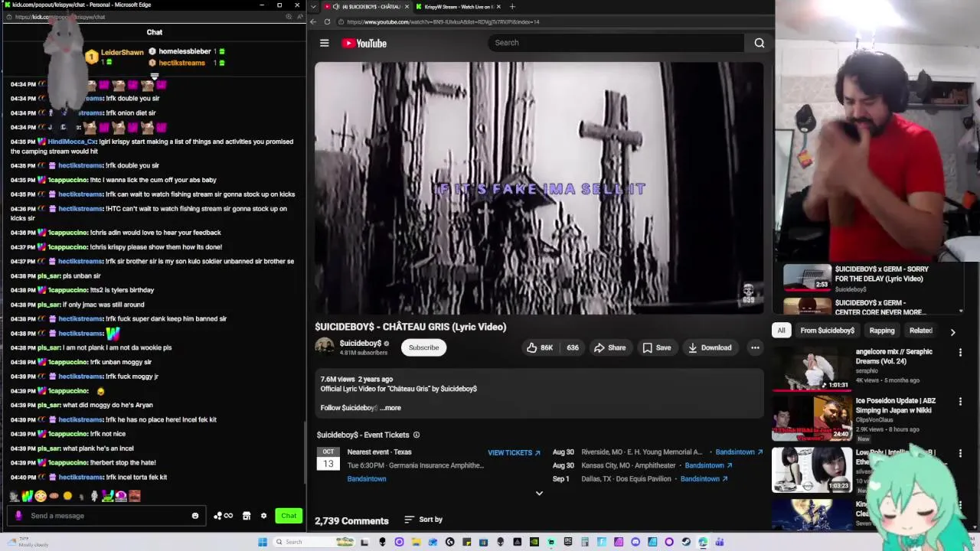Download the YouTube video

click(x=710, y=347)
